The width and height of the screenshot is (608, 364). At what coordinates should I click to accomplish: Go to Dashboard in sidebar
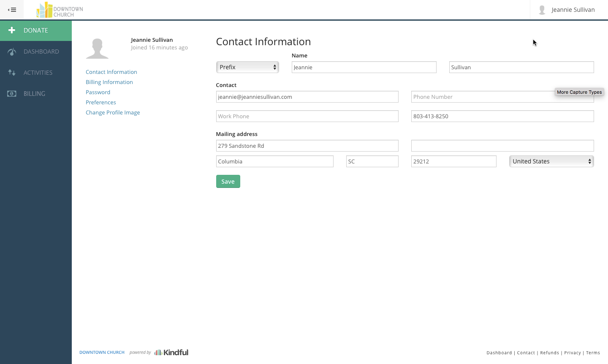[x=36, y=52]
